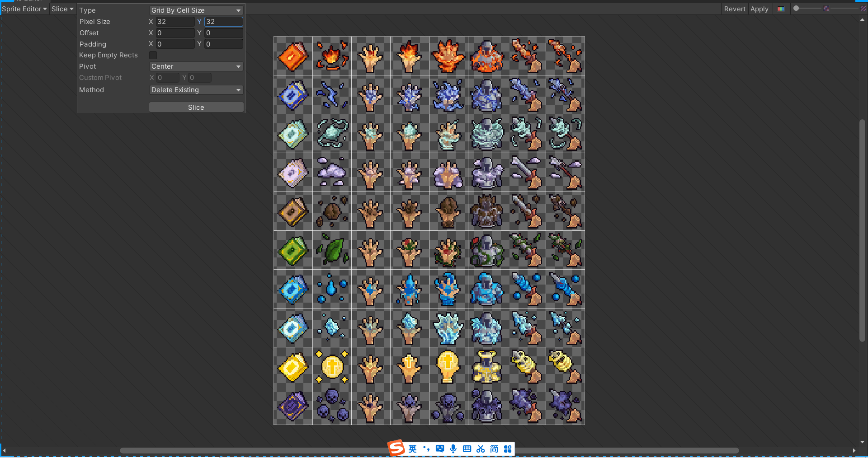Toggle IME punctuation mode icon

(426, 449)
